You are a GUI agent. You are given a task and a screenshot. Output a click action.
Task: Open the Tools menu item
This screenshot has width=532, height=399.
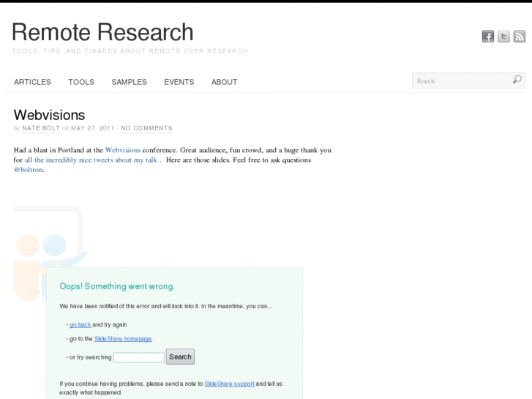click(x=81, y=82)
